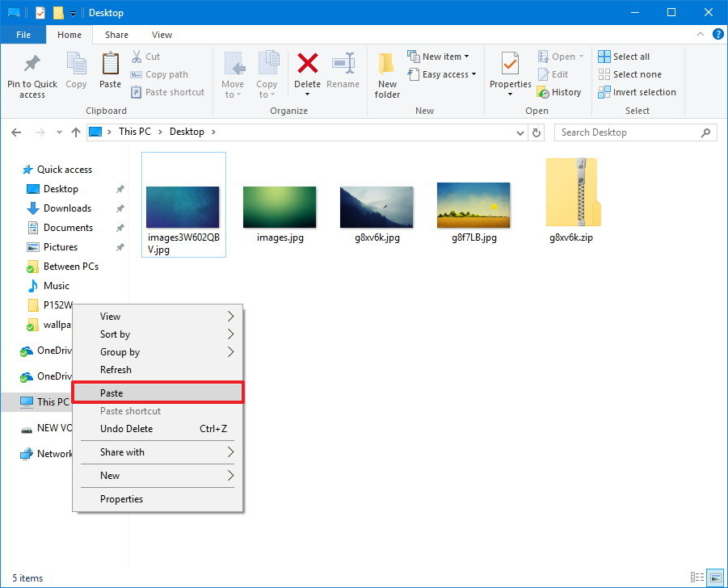Open Pictures in navigation pane
Viewport: 728px width, 588px height.
(52, 247)
